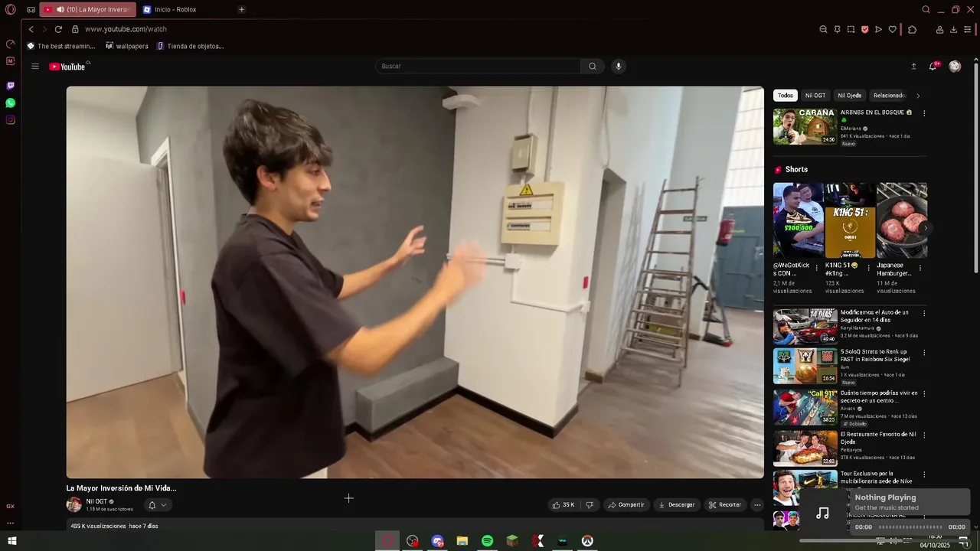980x551 pixels.
Task: Reload the YouTube page
Action: click(x=58, y=29)
